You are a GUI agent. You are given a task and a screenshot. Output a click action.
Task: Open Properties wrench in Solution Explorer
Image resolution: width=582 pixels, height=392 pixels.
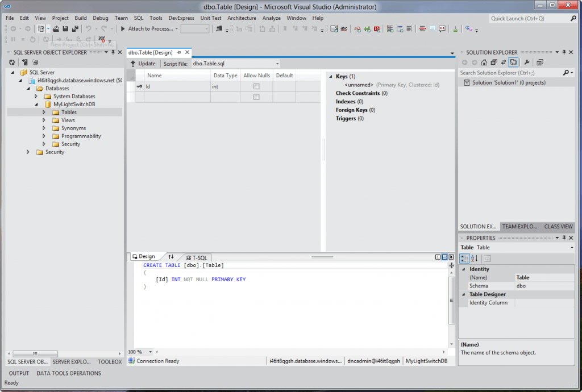tap(527, 62)
